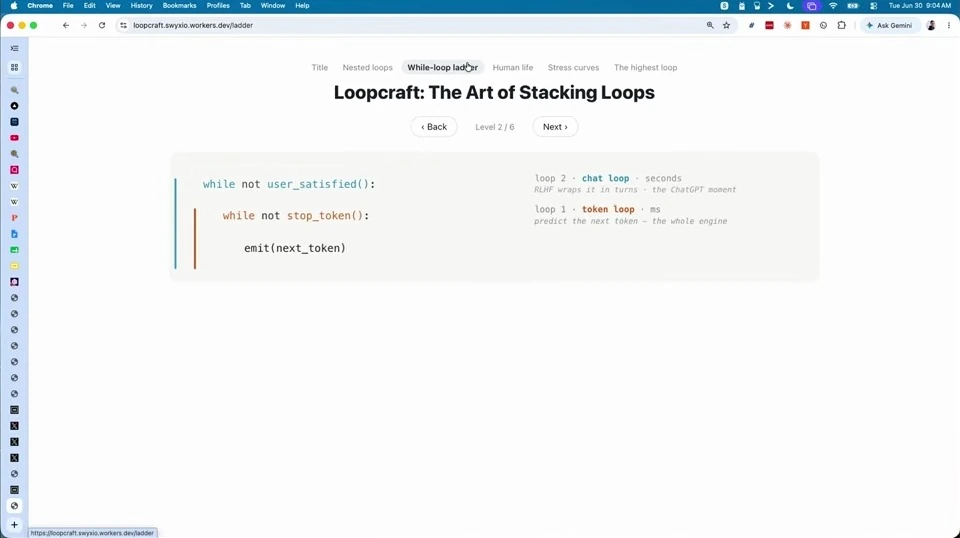Click the 'Level 2 / 6' indicator
Screen dimensions: 960x538
pyautogui.click(x=495, y=127)
